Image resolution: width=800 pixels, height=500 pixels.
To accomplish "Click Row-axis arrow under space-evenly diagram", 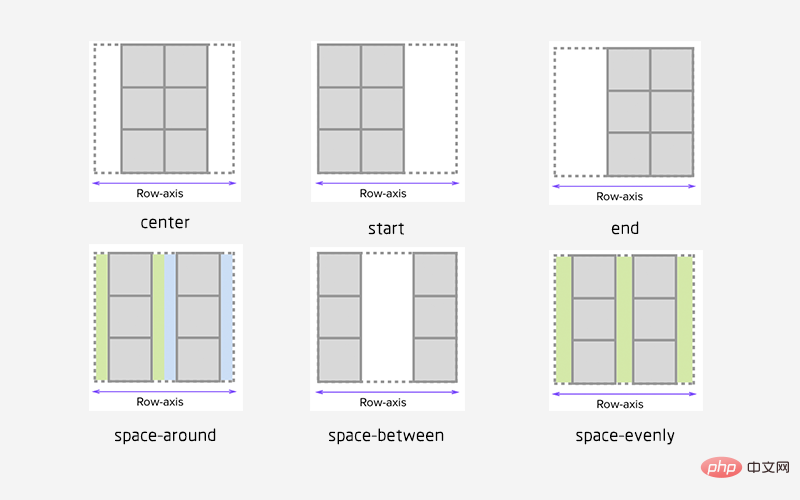I will point(624,394).
